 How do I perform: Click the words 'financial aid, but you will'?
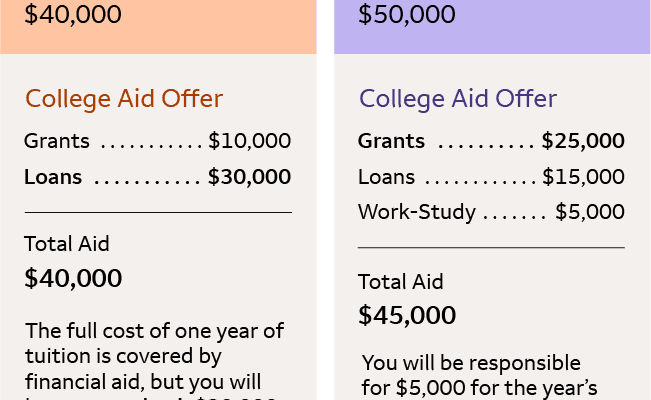143,382
